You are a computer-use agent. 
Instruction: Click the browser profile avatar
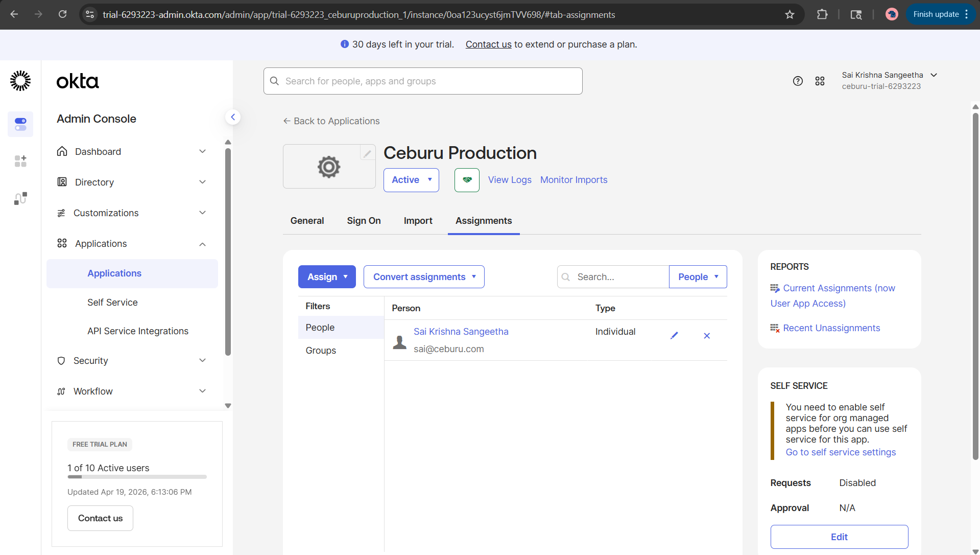892,14
